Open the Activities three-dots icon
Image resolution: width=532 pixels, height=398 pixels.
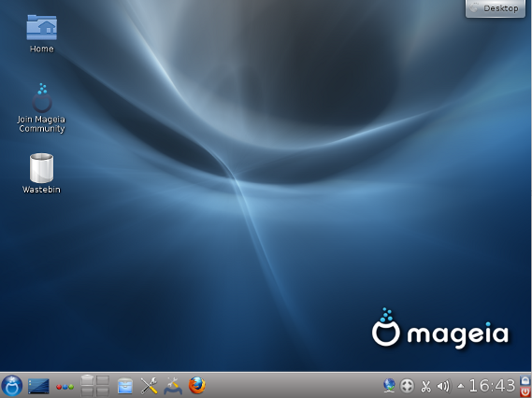(65, 387)
